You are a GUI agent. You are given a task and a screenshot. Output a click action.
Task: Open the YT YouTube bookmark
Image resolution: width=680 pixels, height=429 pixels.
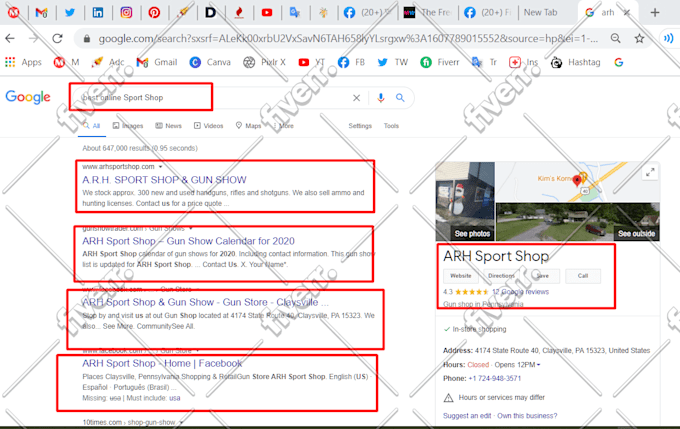click(x=311, y=62)
